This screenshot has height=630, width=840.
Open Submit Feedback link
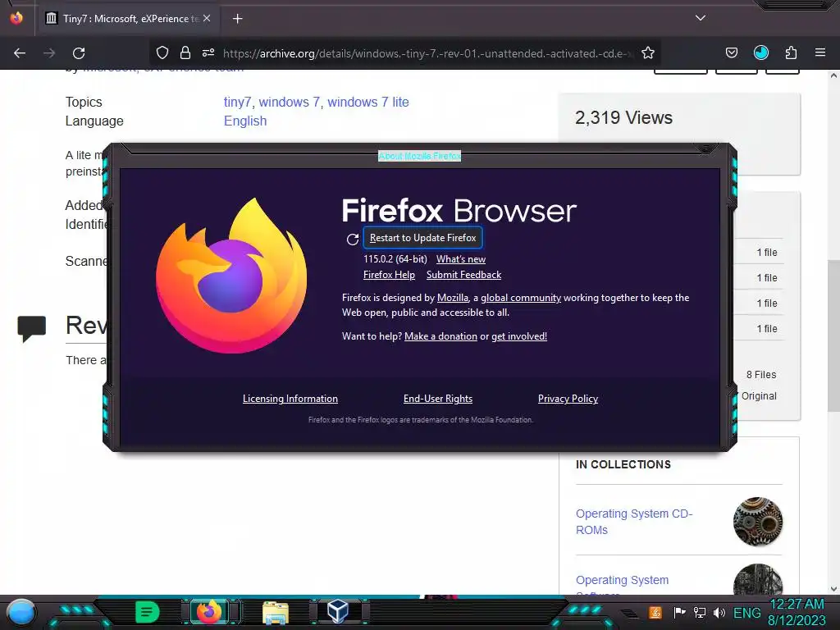click(464, 275)
